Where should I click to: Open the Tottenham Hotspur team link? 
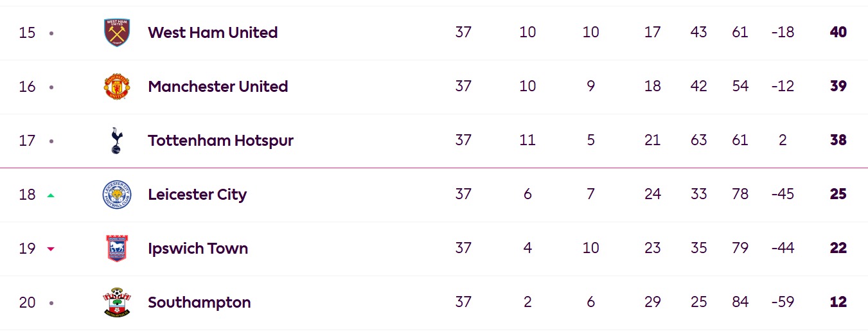pos(220,141)
